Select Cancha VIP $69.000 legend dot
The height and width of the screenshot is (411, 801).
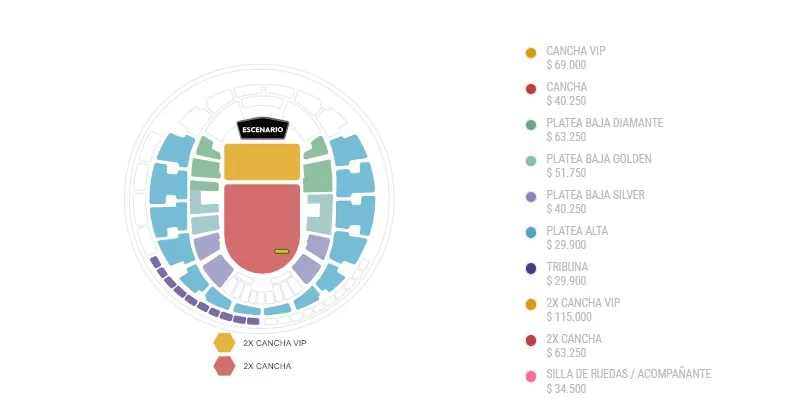(531, 53)
